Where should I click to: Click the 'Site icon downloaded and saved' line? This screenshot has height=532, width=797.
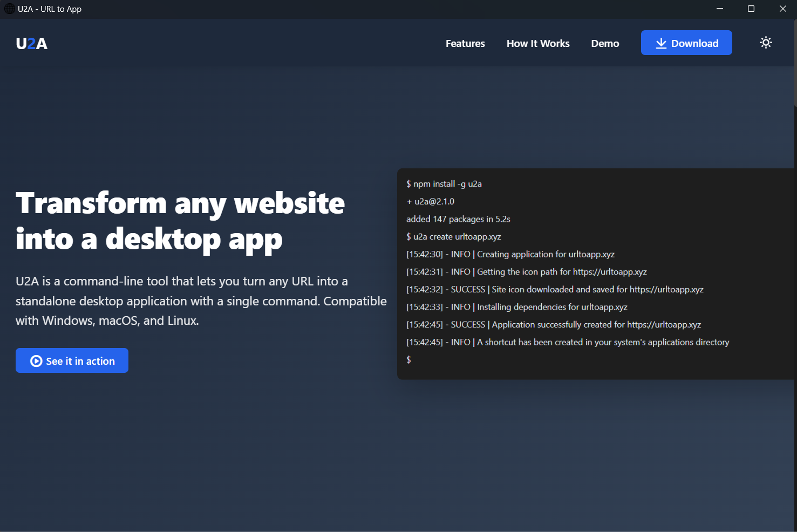(x=555, y=289)
